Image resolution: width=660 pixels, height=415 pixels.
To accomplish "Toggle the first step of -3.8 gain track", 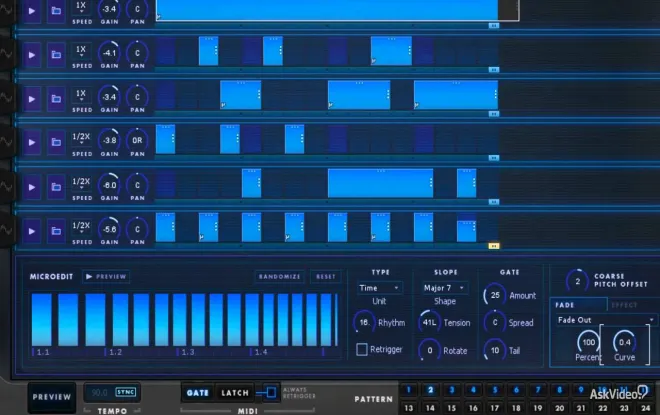I will 165,139.
